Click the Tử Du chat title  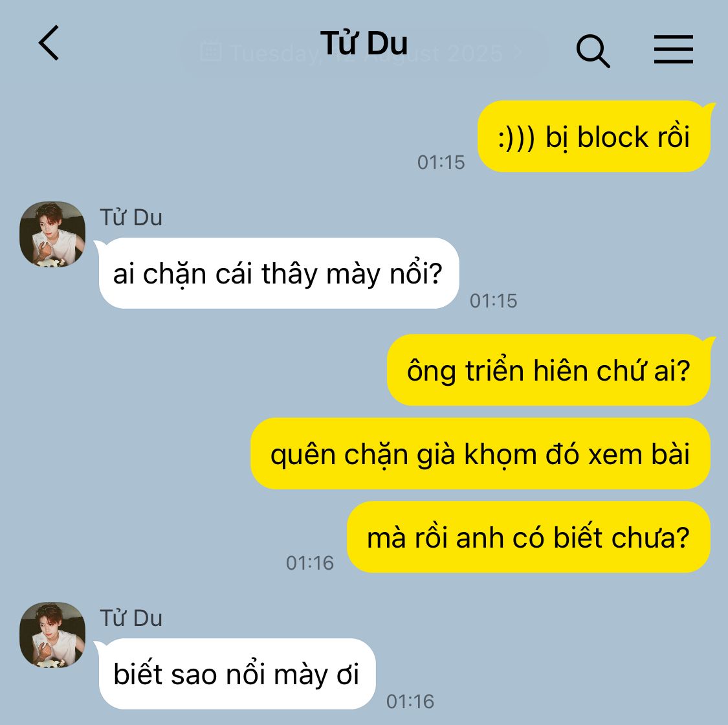coord(364,43)
